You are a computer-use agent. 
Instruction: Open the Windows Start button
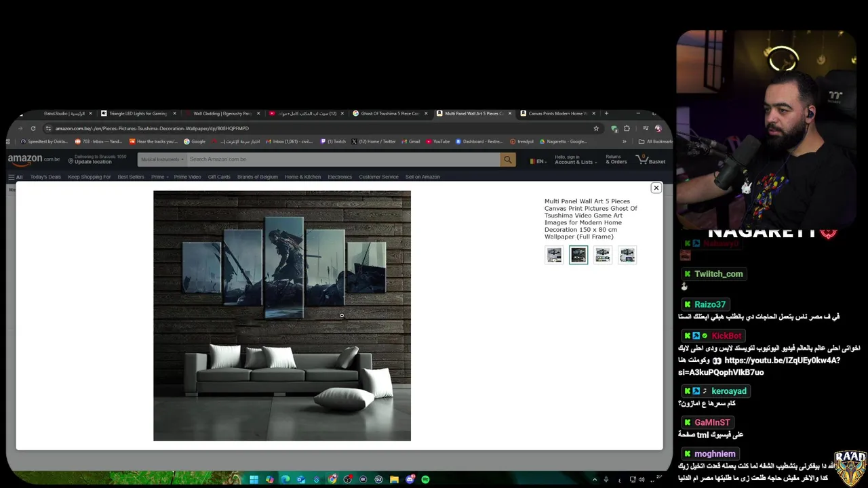[x=254, y=479]
